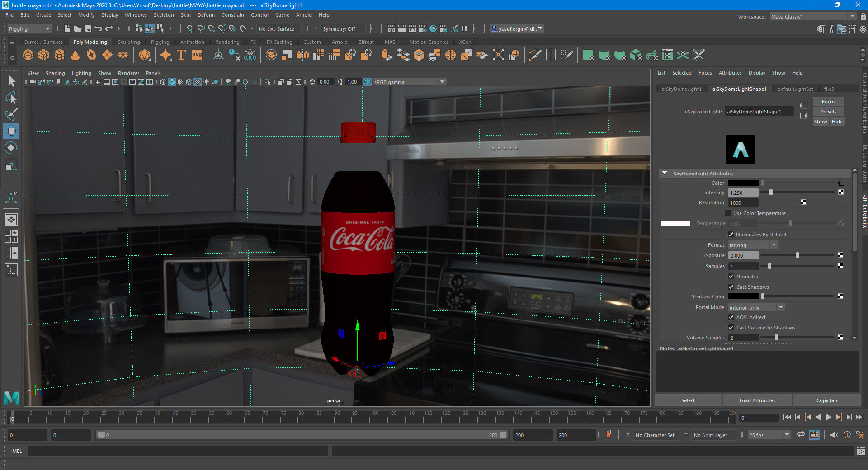Go to end of playback range

(860, 418)
